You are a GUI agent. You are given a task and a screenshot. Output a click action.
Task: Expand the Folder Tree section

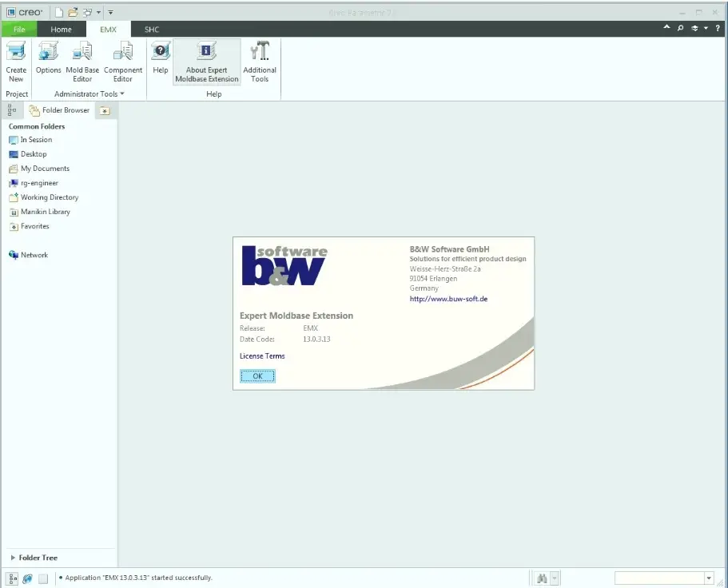(34, 558)
